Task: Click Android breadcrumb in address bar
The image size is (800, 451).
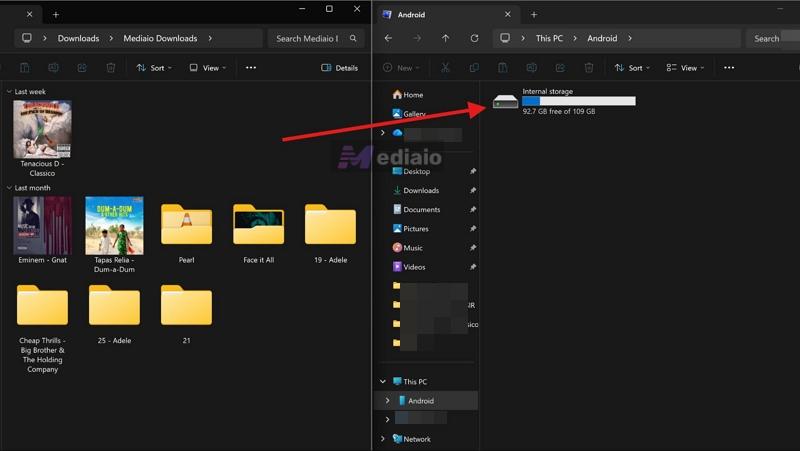Action: tap(602, 38)
